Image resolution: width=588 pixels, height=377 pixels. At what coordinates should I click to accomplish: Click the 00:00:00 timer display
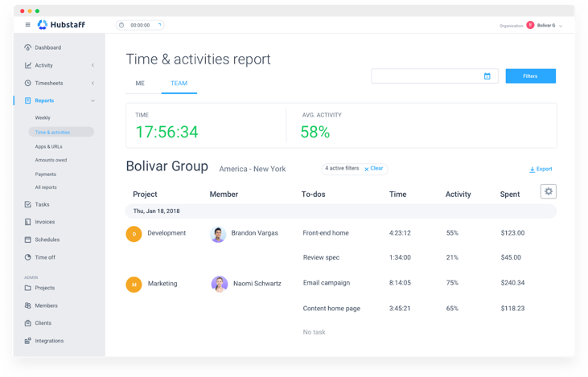click(140, 25)
